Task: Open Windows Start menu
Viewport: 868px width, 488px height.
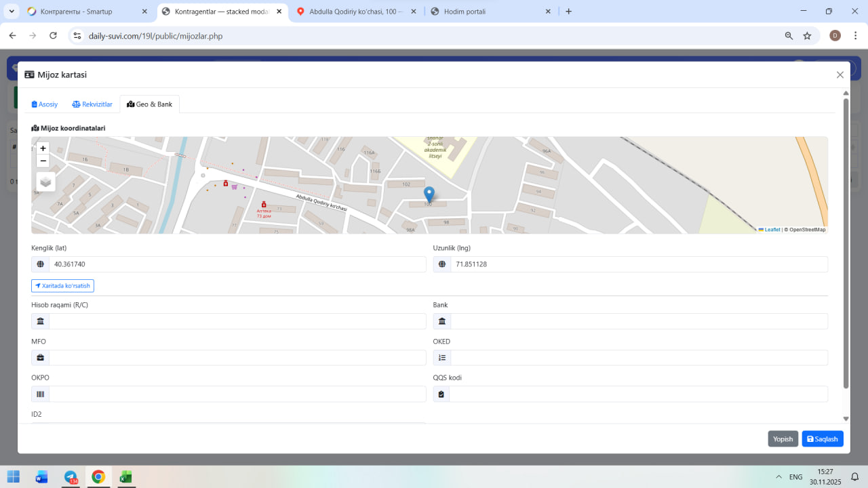Action: (x=14, y=477)
